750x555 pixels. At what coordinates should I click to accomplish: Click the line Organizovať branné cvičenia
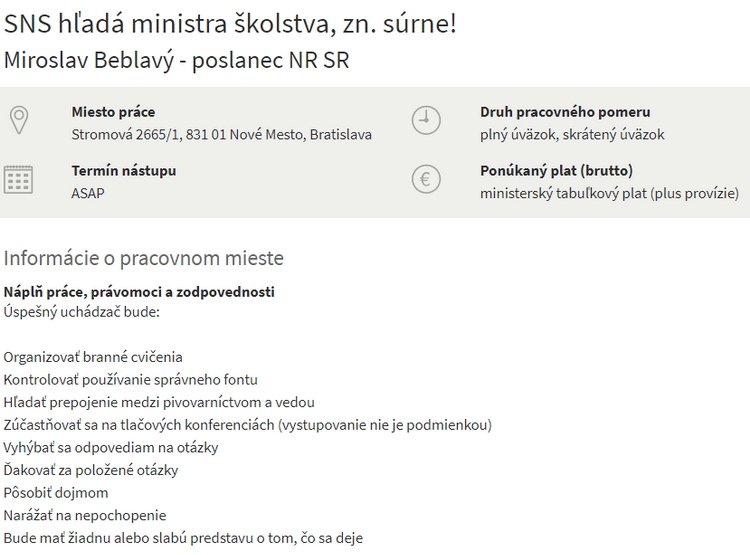pos(93,357)
